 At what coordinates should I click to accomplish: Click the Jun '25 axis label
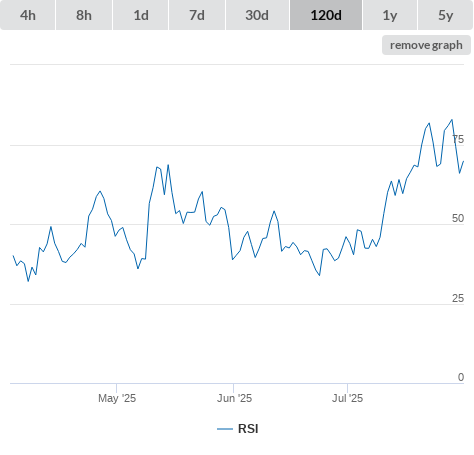click(x=234, y=398)
